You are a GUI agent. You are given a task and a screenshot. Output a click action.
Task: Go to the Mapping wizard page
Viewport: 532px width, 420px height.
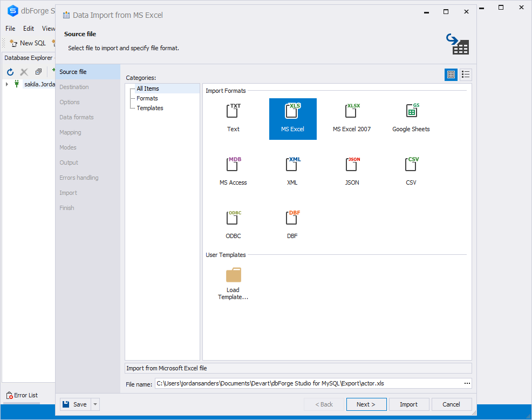[x=88, y=132]
